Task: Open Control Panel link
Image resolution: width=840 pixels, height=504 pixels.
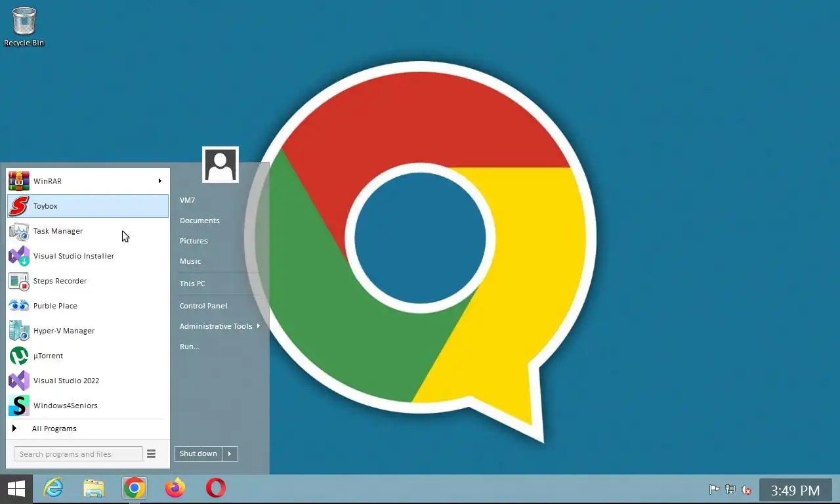Action: point(203,306)
